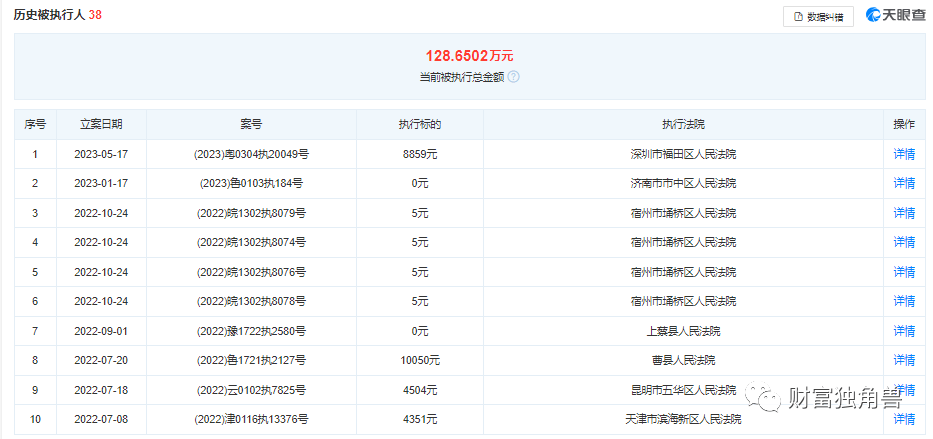Open 详情 for case (2022)皖1302执8074号
The image size is (933, 439).
(904, 242)
